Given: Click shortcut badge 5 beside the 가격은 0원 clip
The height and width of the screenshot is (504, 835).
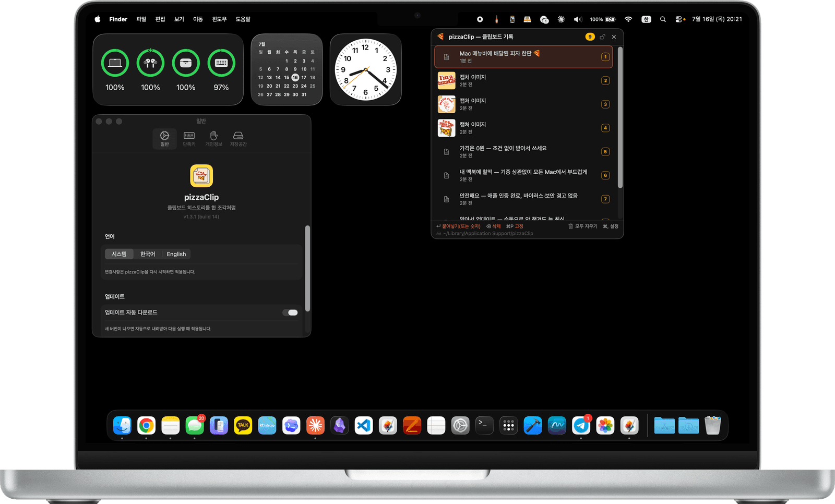Looking at the screenshot, I should 605,152.
